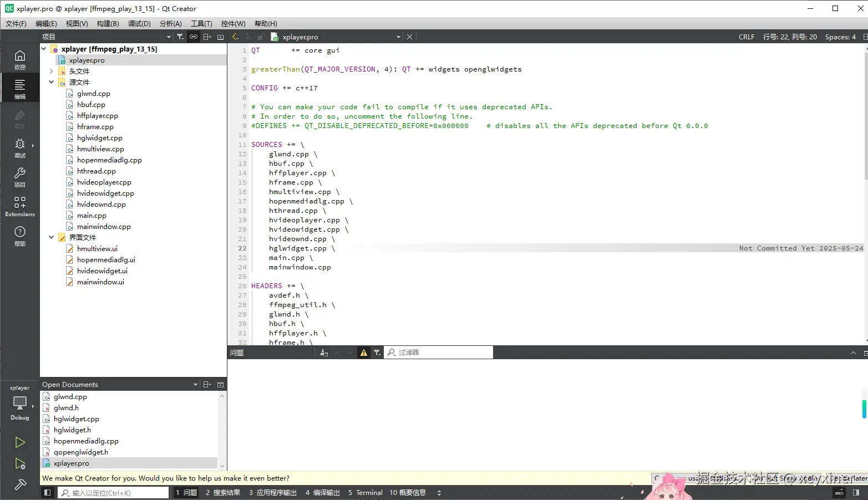This screenshot has height=500, width=868.
Task: Open glwnd.h in Open Documents
Action: pos(66,407)
